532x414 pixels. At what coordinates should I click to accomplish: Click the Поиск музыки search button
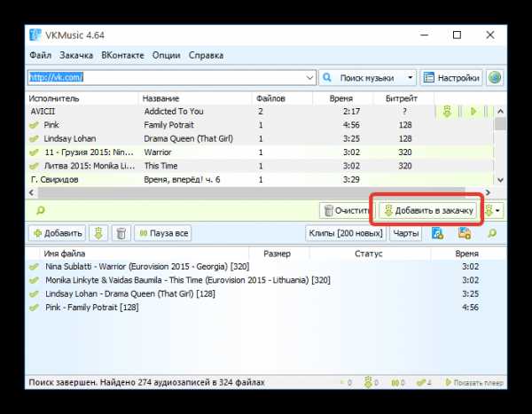click(362, 78)
